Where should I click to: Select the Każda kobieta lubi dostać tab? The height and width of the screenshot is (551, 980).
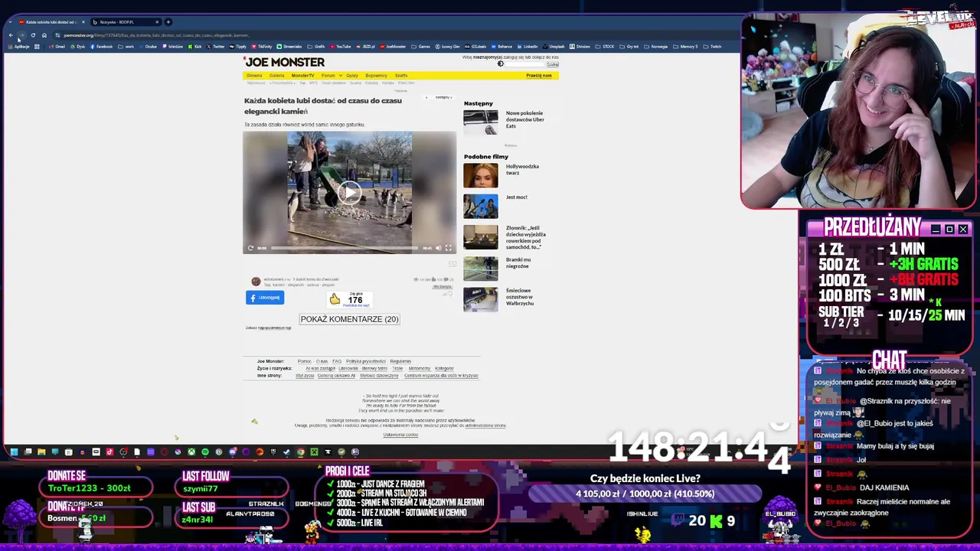(x=52, y=21)
